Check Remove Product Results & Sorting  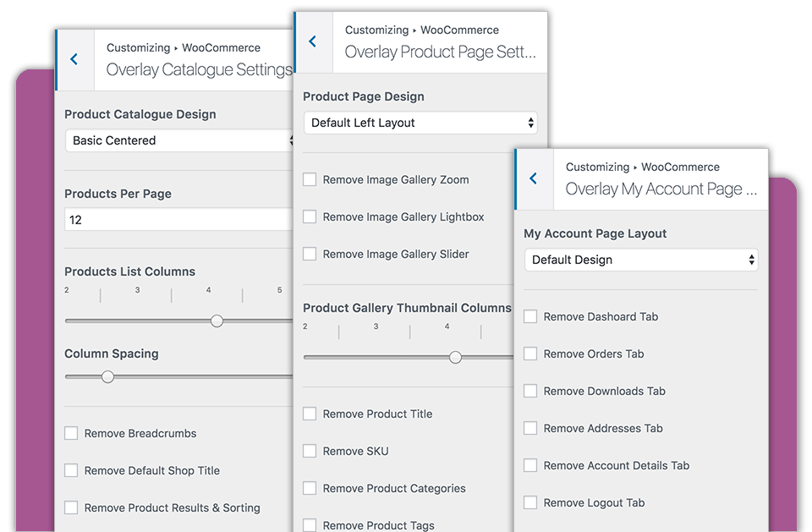coord(72,507)
